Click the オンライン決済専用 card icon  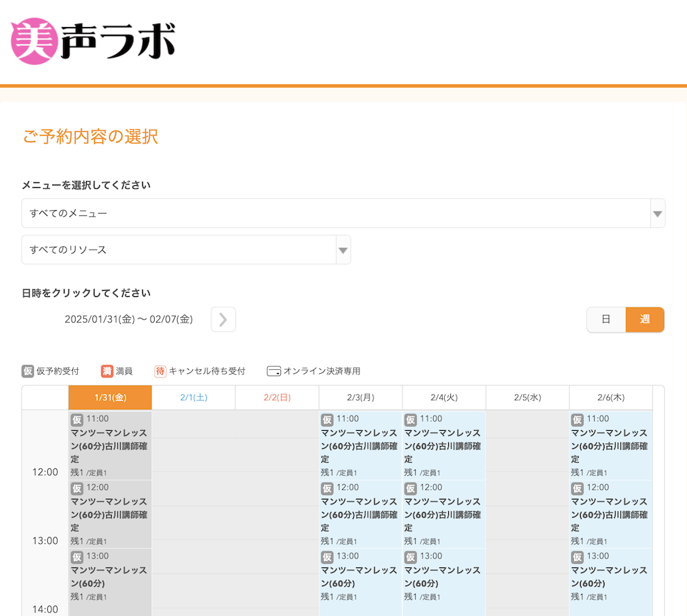coord(273,371)
